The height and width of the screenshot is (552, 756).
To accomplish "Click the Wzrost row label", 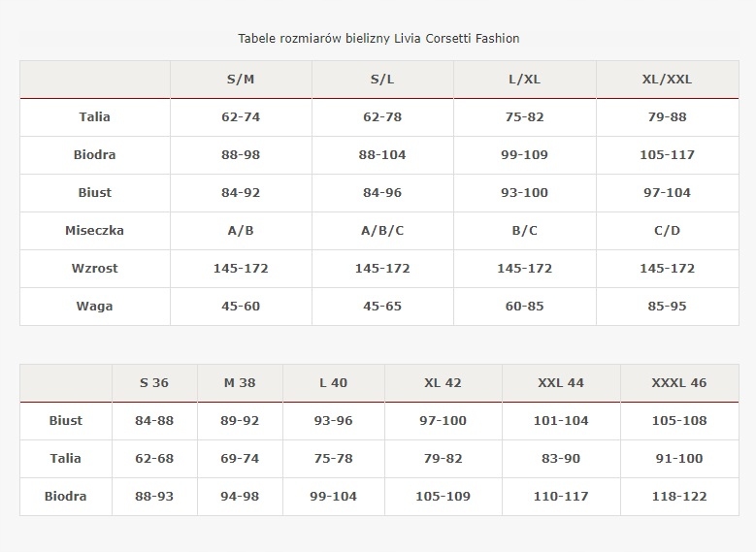I will pyautogui.click(x=95, y=269).
